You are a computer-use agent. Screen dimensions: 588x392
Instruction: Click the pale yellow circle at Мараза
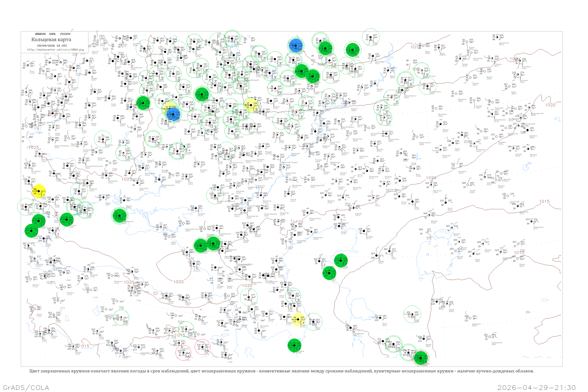pos(298,319)
